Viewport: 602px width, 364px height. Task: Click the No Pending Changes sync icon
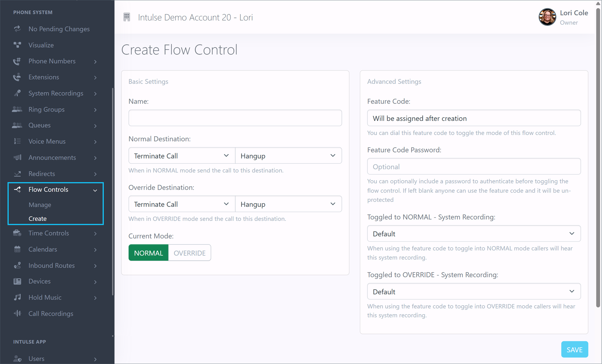pos(17,29)
